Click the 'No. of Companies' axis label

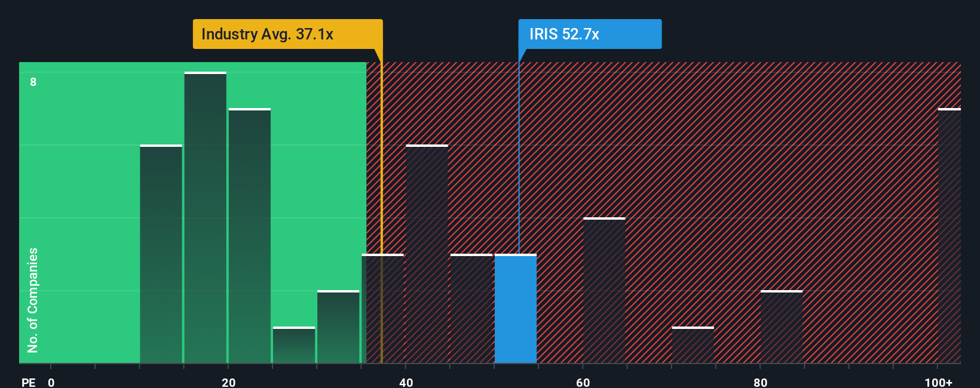33,300
